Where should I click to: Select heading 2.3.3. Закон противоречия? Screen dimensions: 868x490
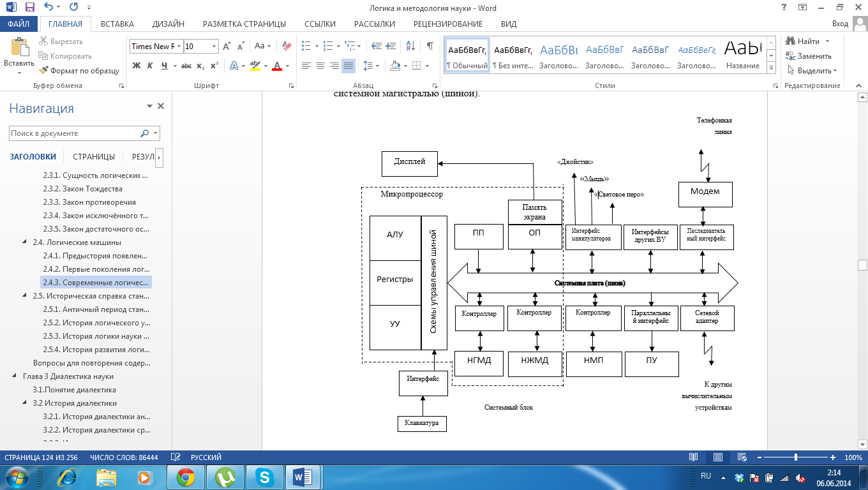point(89,202)
